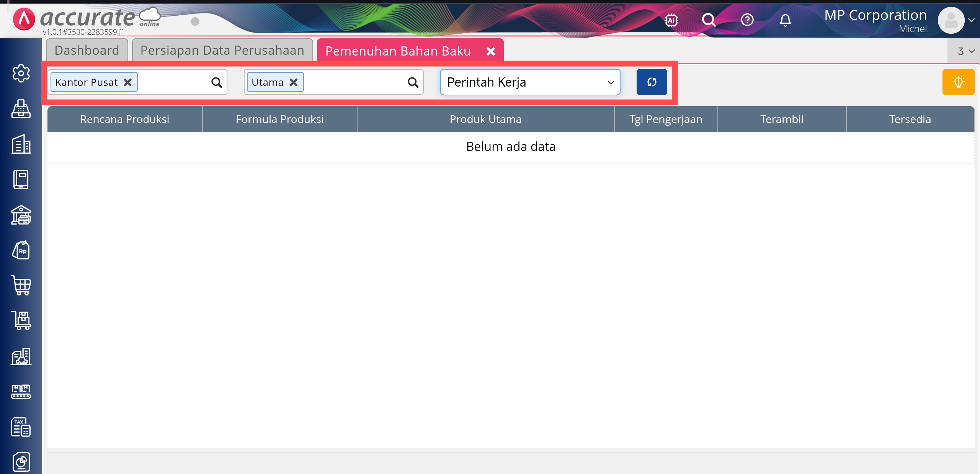Image resolution: width=980 pixels, height=474 pixels.
Task: Remove the Kantor Pusat filter tag
Action: [127, 82]
